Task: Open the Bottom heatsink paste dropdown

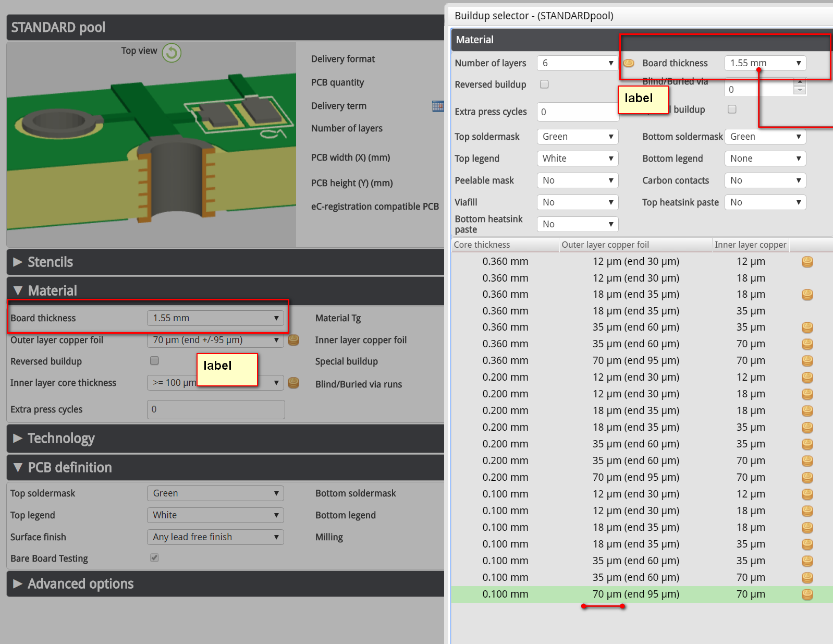Action: tap(578, 224)
